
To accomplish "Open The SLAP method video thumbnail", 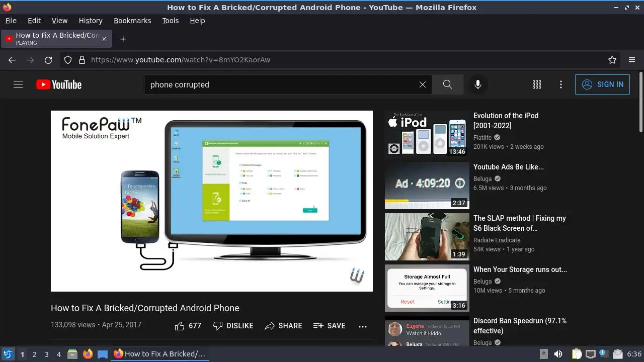I will click(427, 237).
